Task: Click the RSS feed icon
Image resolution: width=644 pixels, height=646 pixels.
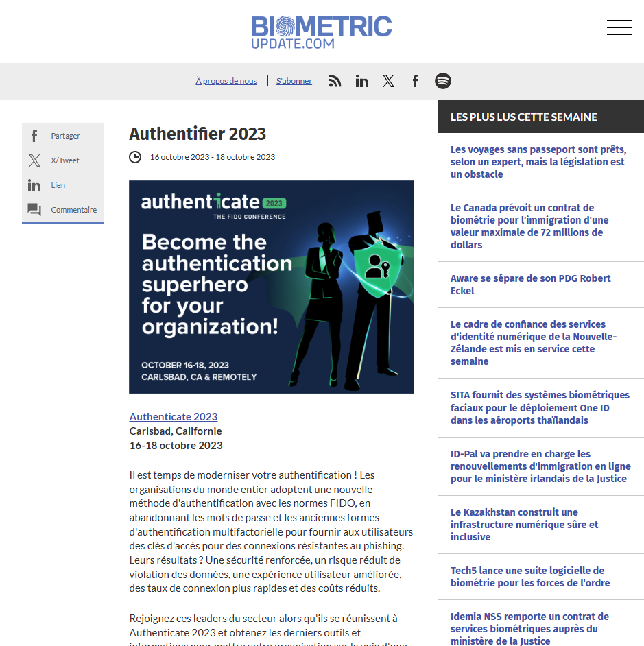Action: [x=335, y=81]
